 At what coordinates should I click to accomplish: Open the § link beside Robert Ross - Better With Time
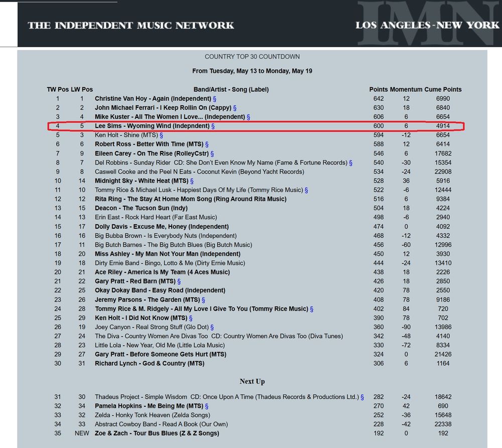coord(207,144)
